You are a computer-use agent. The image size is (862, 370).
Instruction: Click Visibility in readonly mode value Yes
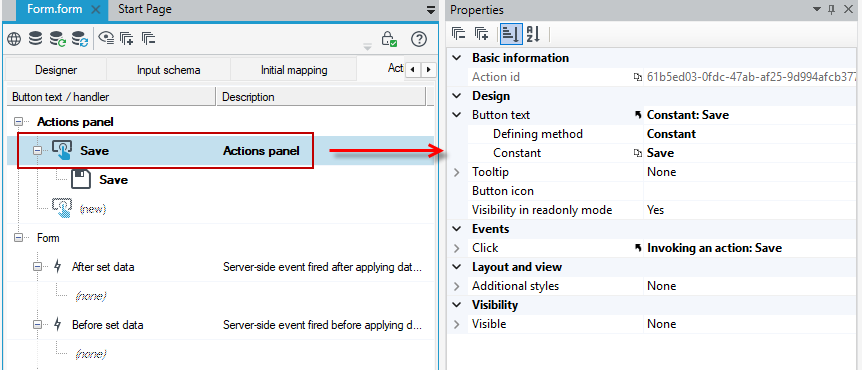(x=655, y=210)
